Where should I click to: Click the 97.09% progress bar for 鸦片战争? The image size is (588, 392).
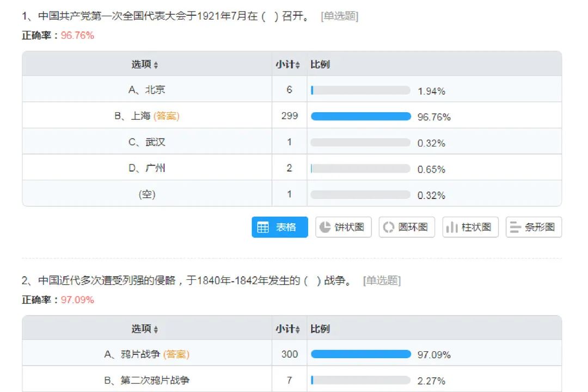[360, 354]
